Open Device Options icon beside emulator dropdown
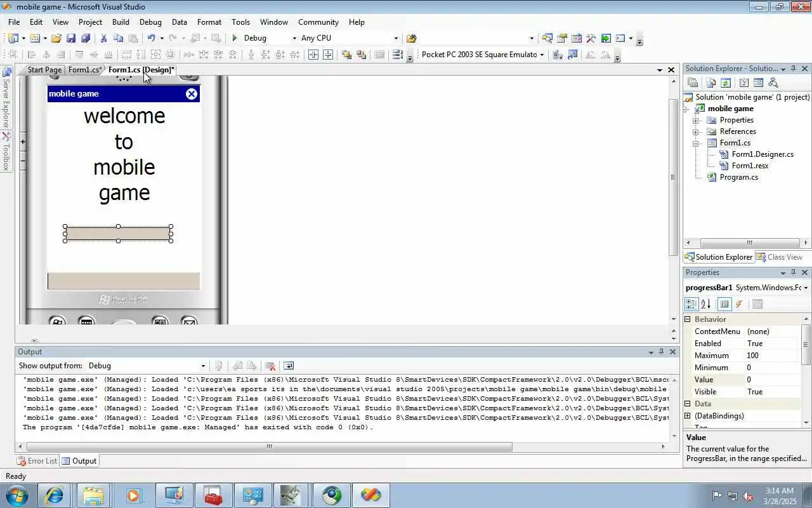This screenshot has height=508, width=812. click(x=573, y=55)
